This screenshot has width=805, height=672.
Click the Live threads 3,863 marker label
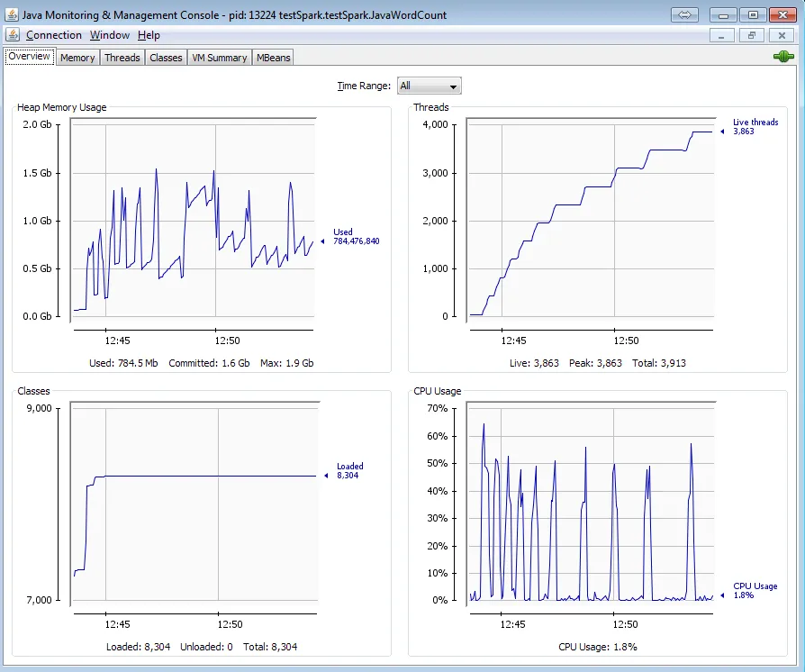click(x=755, y=126)
